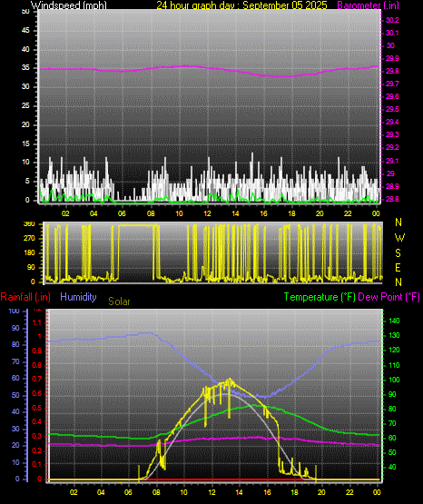Select the Rainfall (.in) legend label
423x504 pixels.
coord(25,297)
